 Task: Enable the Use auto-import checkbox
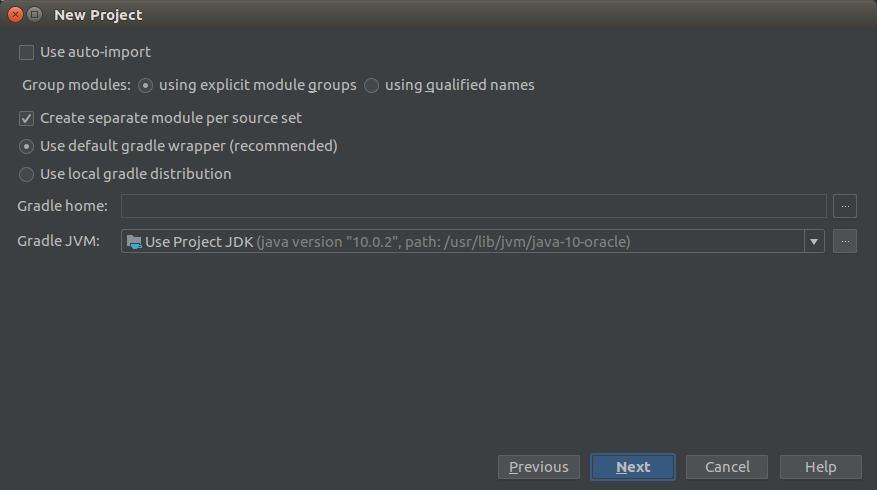[x=26, y=53]
